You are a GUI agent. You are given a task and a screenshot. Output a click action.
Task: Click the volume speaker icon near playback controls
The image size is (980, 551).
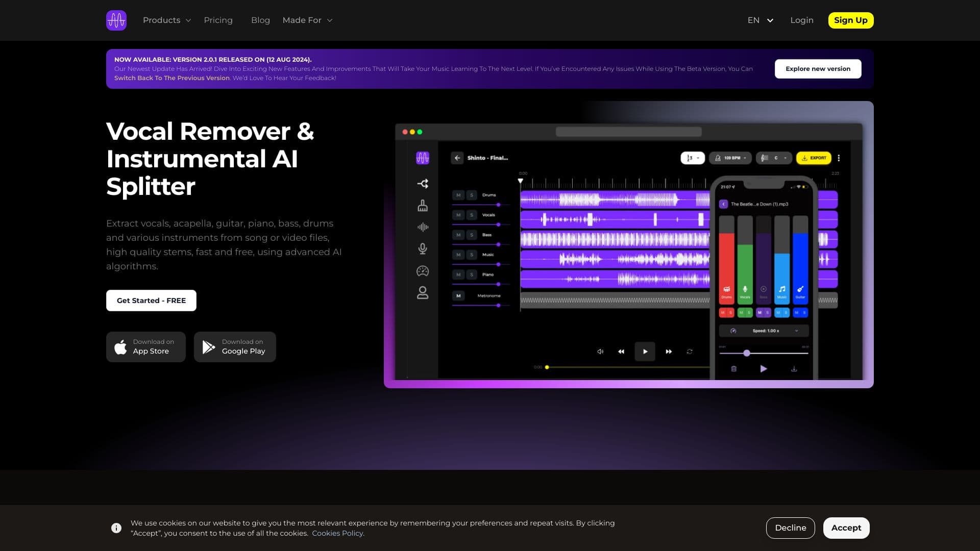[x=600, y=351]
